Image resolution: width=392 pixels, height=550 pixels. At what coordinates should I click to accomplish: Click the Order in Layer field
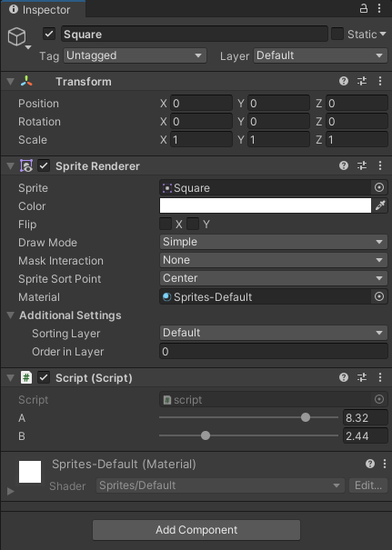[x=274, y=351]
